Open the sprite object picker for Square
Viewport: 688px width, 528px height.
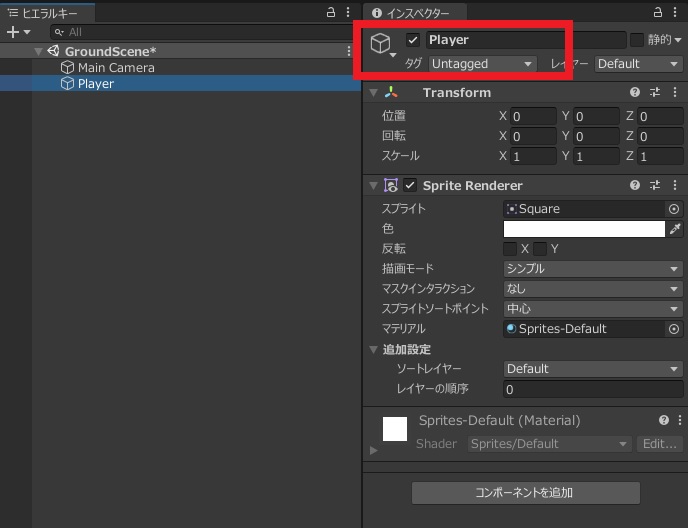tap(674, 209)
